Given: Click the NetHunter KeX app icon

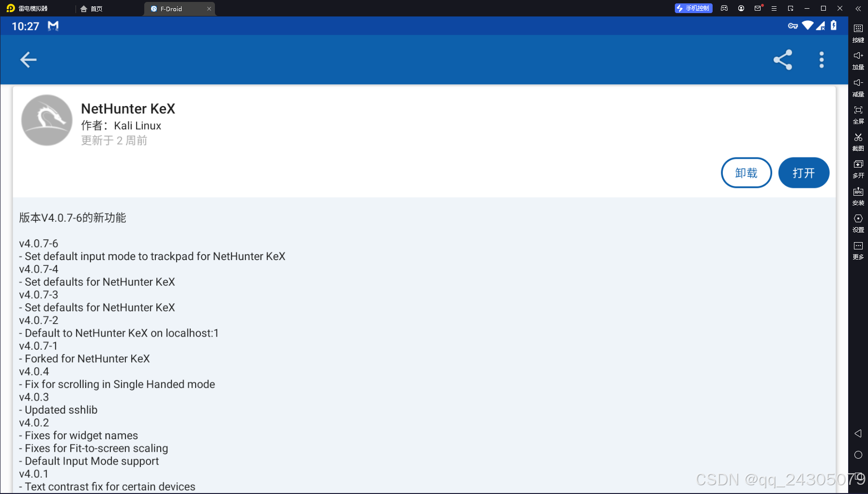Looking at the screenshot, I should [x=47, y=120].
